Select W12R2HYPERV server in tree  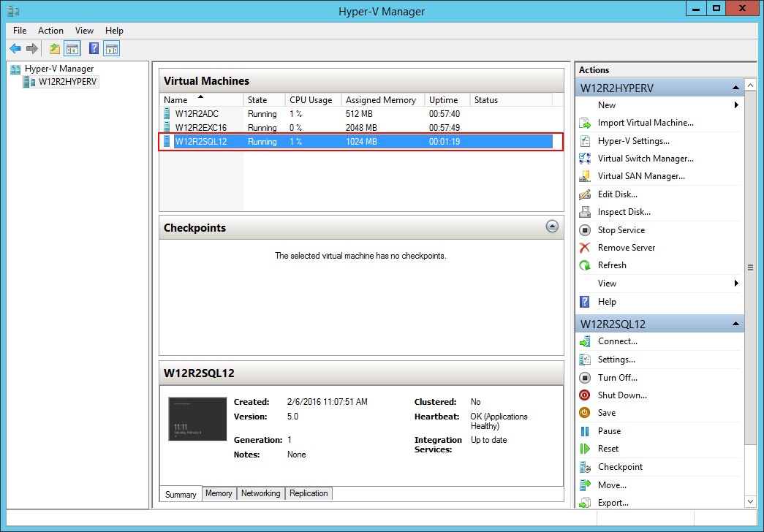[x=67, y=82]
